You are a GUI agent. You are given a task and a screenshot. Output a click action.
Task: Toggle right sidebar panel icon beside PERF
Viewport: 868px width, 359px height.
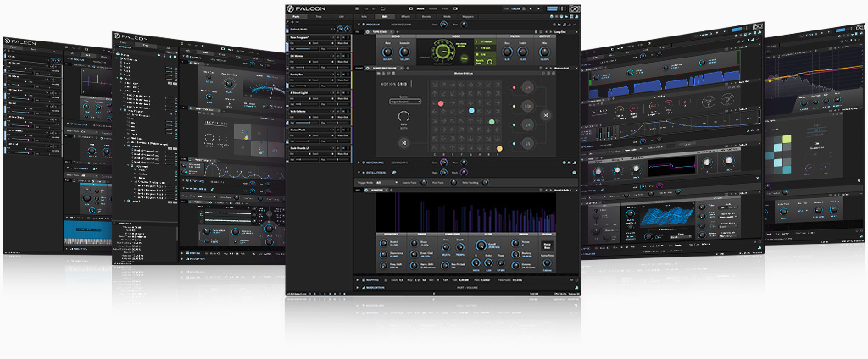tap(455, 8)
